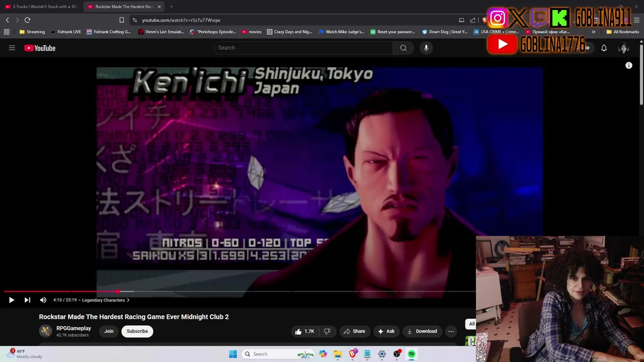
Task: Open a new browser tab
Action: (x=172, y=7)
